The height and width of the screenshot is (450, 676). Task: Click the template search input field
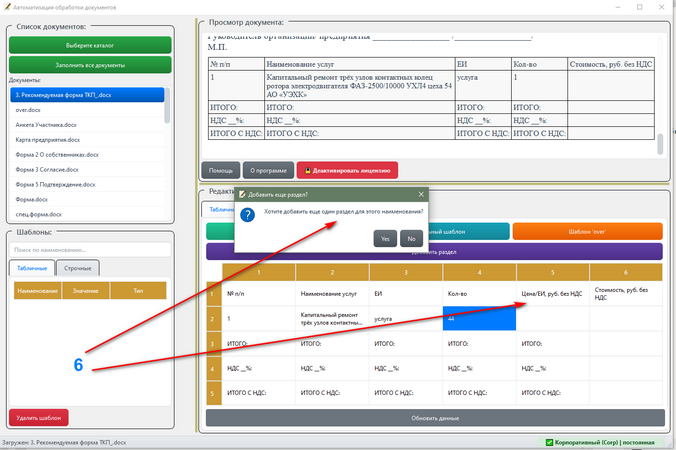(90, 250)
